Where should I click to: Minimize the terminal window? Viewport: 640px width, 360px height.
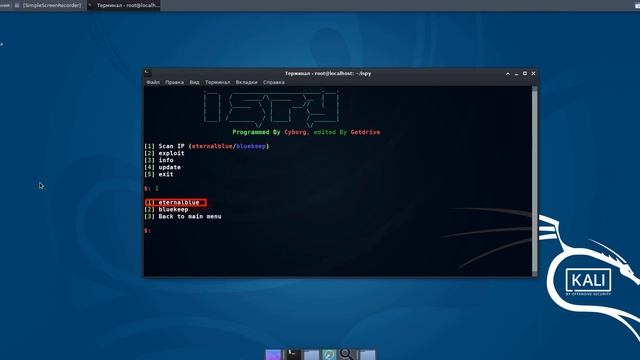tap(516, 74)
